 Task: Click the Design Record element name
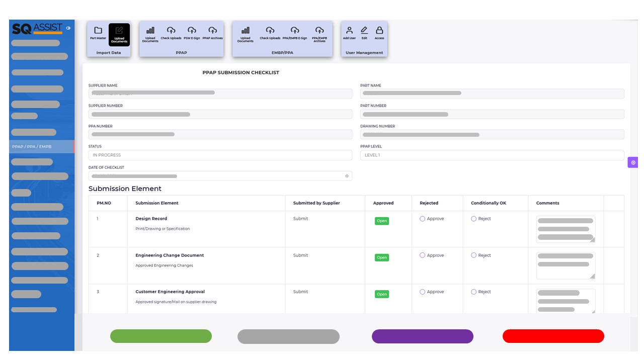151,219
